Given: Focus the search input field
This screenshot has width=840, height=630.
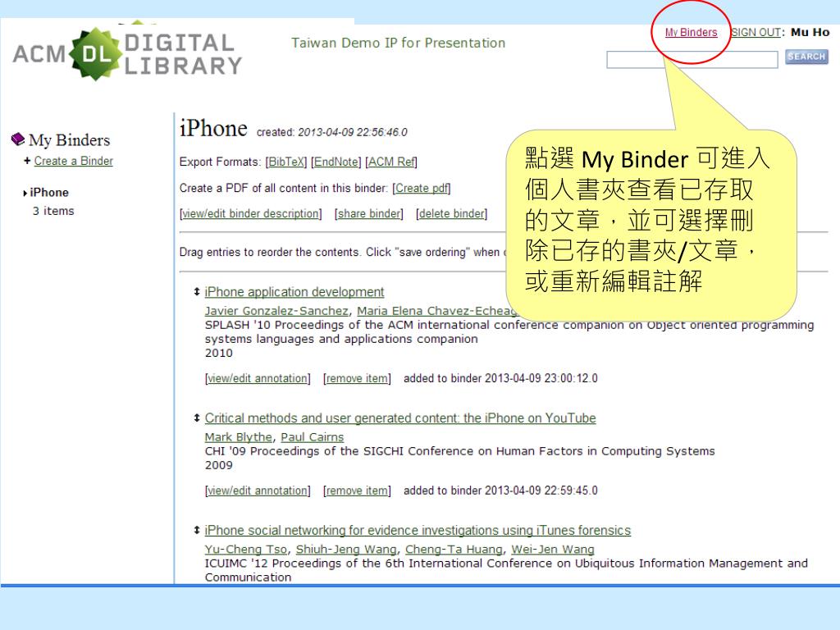Looking at the screenshot, I should (x=692, y=59).
